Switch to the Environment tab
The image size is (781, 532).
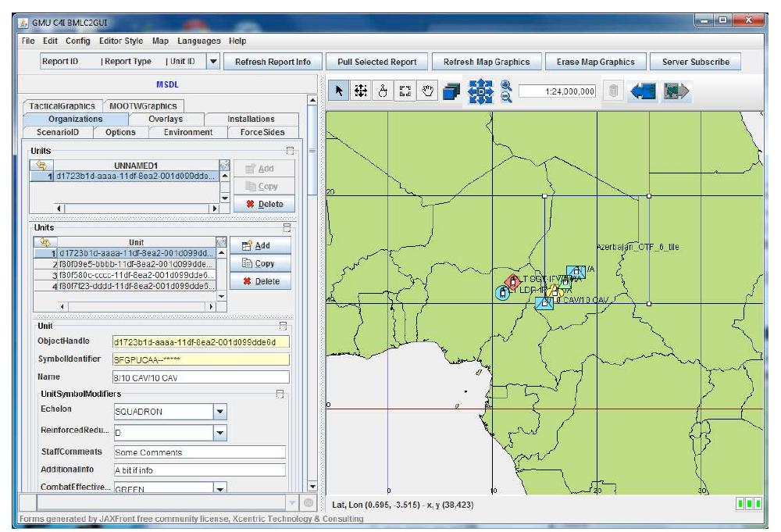pyautogui.click(x=188, y=132)
